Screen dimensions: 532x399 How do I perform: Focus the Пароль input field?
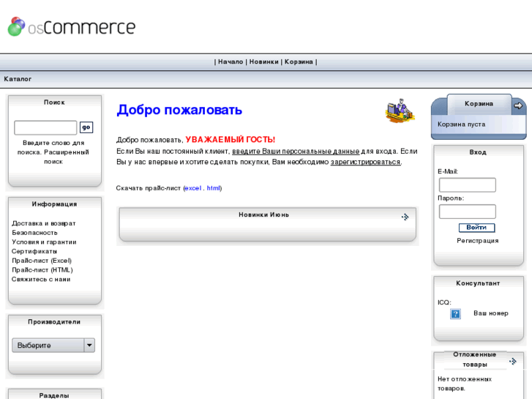coord(467,212)
